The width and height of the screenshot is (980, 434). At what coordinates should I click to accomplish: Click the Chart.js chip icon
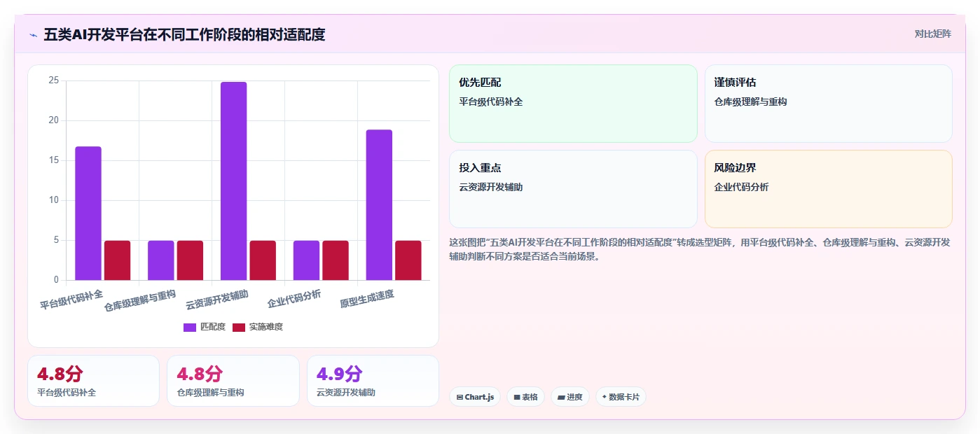pyautogui.click(x=460, y=397)
